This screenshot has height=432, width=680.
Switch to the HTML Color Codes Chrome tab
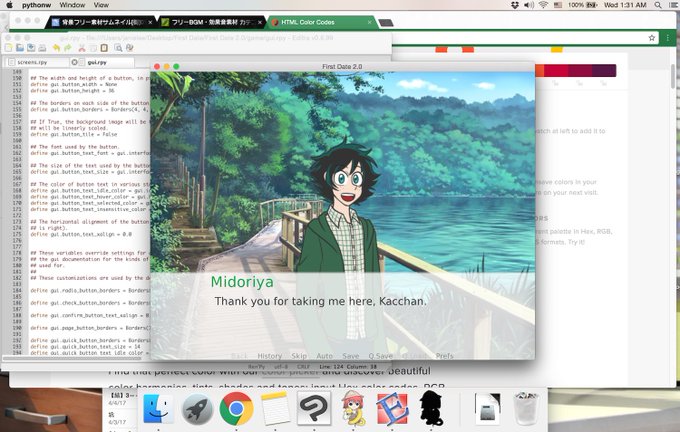[321, 22]
